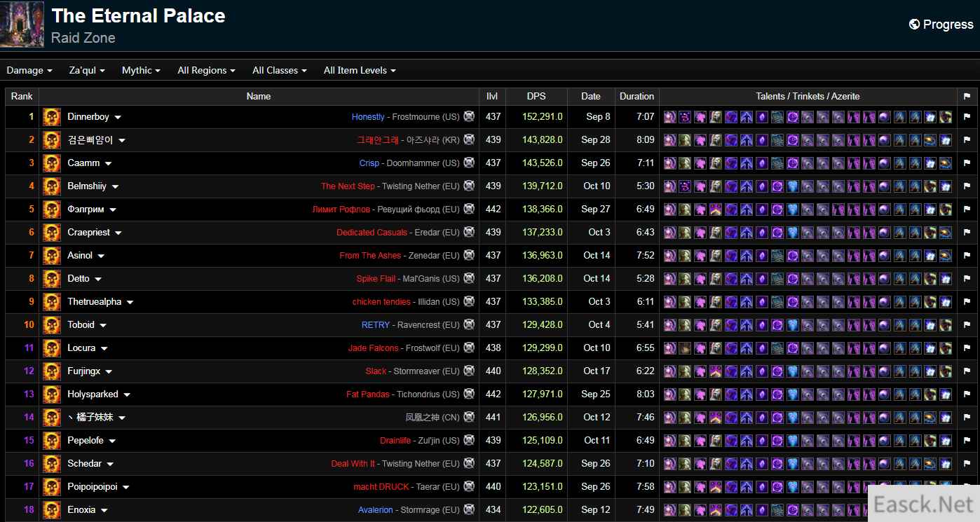Open the Jade Falcons guild link
Viewport: 980px width, 522px height.
coord(373,348)
